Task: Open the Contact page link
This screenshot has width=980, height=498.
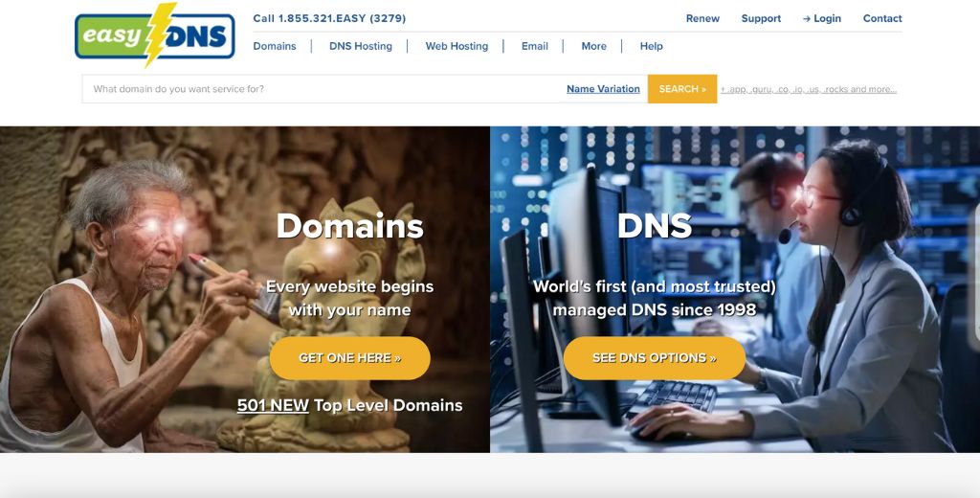Action: pyautogui.click(x=882, y=19)
